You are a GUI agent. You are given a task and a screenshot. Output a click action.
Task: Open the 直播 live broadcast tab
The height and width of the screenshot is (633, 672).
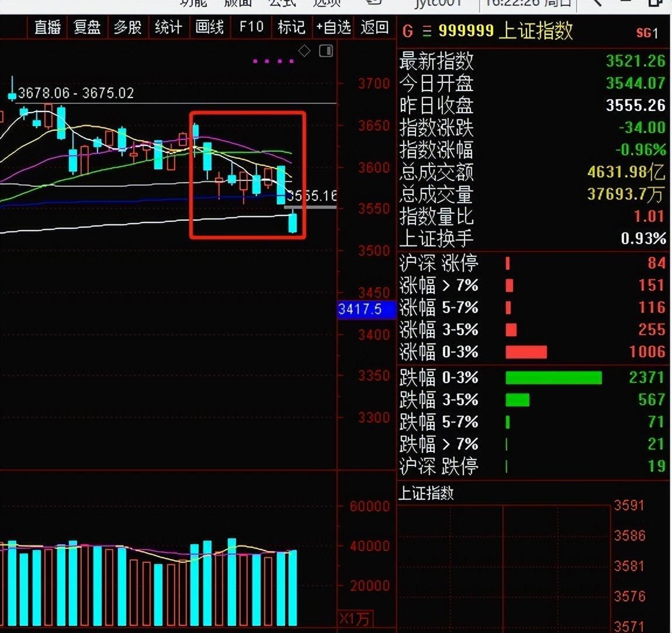(47, 27)
